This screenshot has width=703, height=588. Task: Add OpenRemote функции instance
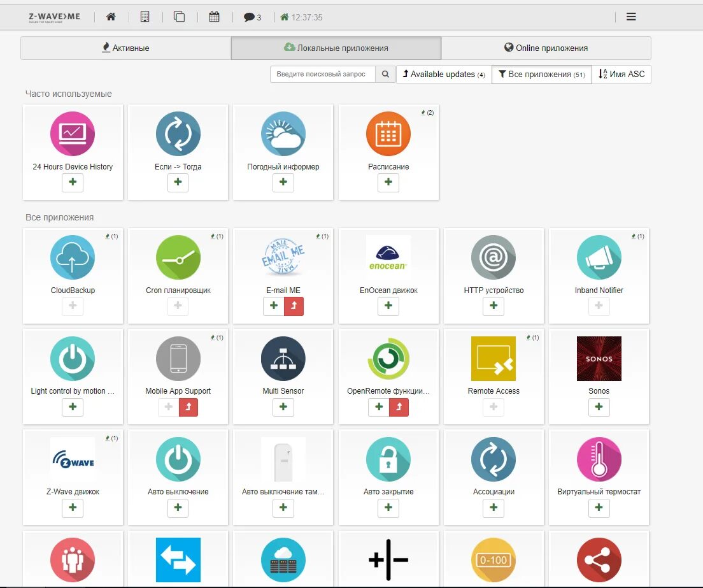379,407
